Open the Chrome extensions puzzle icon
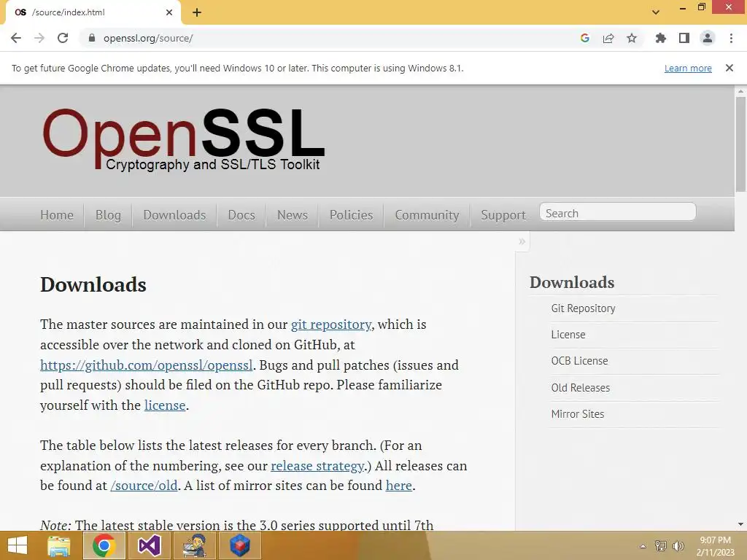Screen dimensions: 747x560 660,38
